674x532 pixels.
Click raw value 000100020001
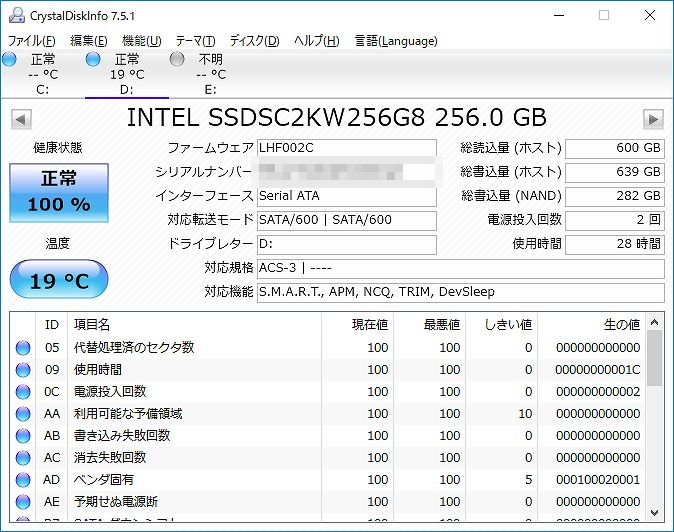click(598, 480)
